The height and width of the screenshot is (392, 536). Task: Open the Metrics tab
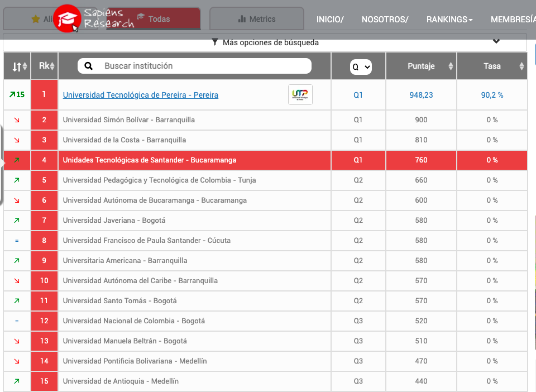257,19
